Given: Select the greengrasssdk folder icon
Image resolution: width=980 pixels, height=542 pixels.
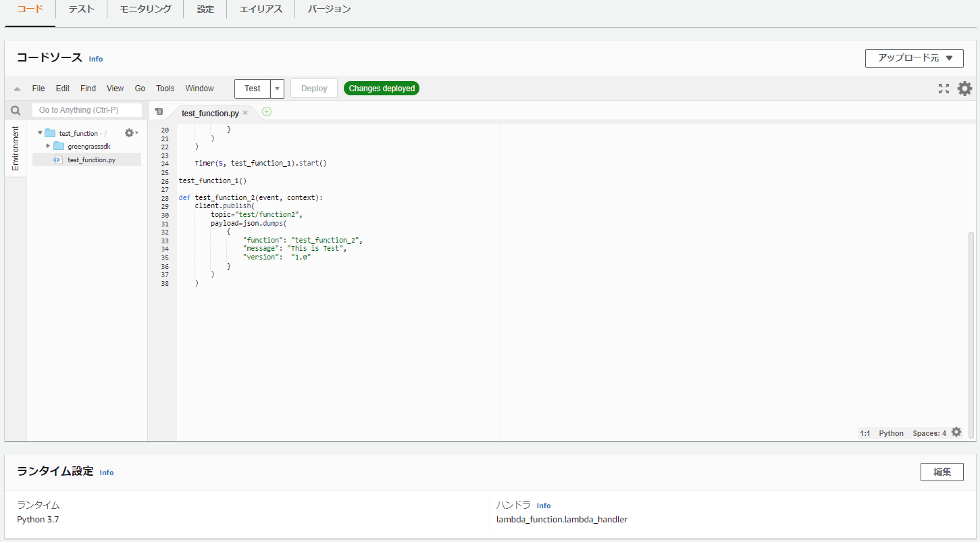Looking at the screenshot, I should pyautogui.click(x=59, y=147).
